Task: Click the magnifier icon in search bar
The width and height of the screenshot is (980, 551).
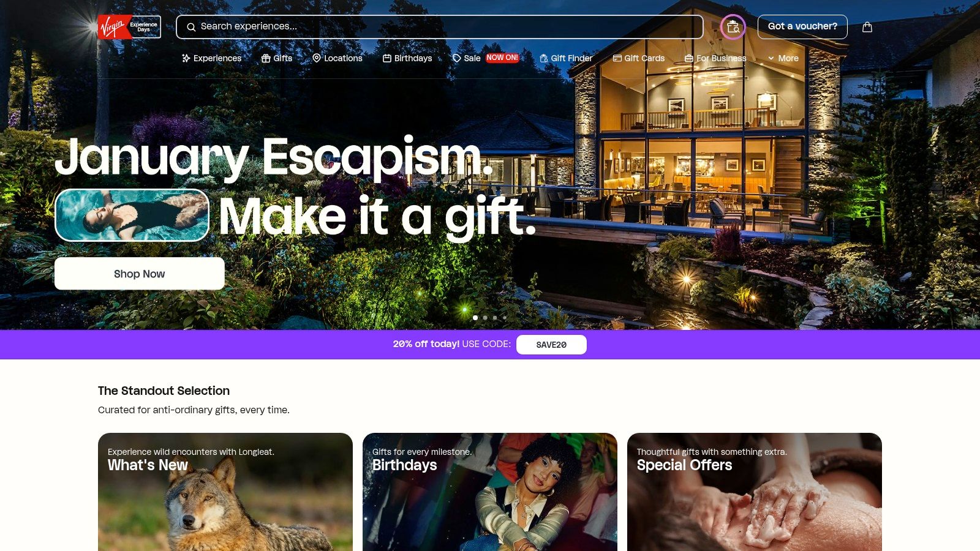Action: click(x=191, y=27)
